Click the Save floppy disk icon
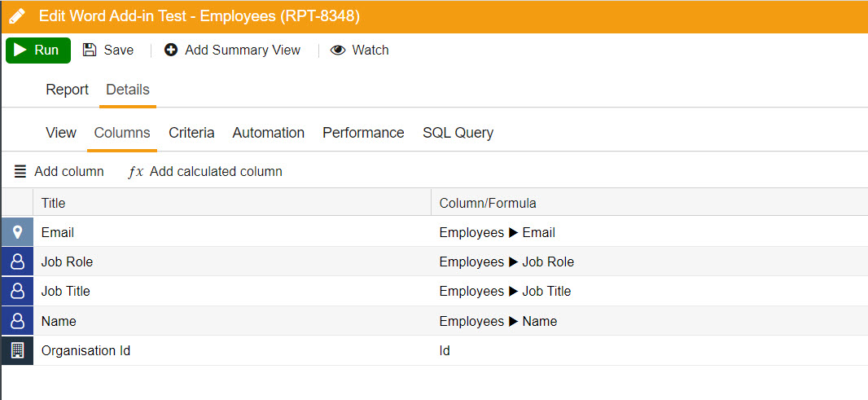868x400 pixels. [89, 50]
